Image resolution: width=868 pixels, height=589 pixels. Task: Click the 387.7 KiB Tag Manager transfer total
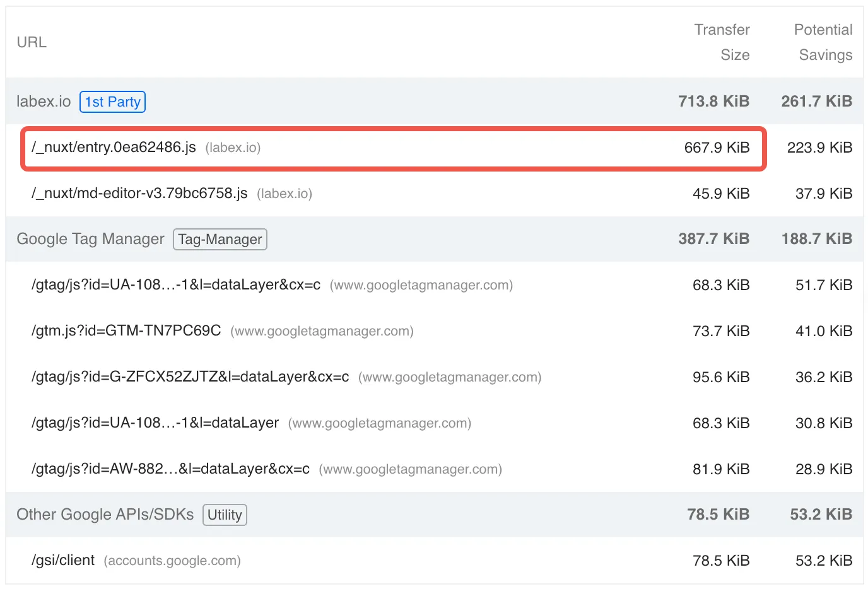[713, 239]
